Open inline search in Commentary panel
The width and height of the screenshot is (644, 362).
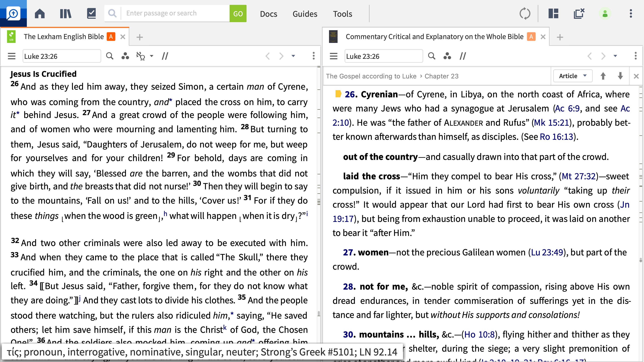pos(432,56)
